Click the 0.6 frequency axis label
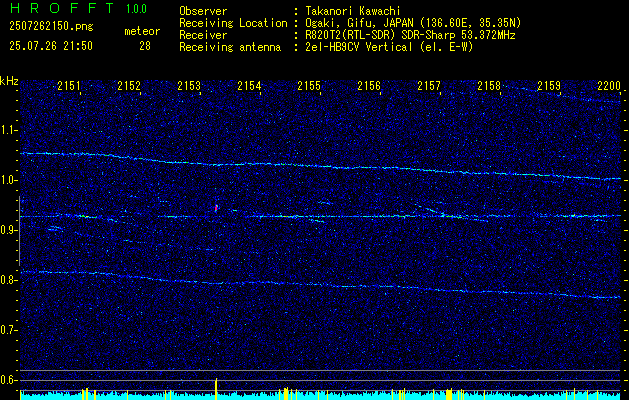629x400 pixels. pos(8,380)
